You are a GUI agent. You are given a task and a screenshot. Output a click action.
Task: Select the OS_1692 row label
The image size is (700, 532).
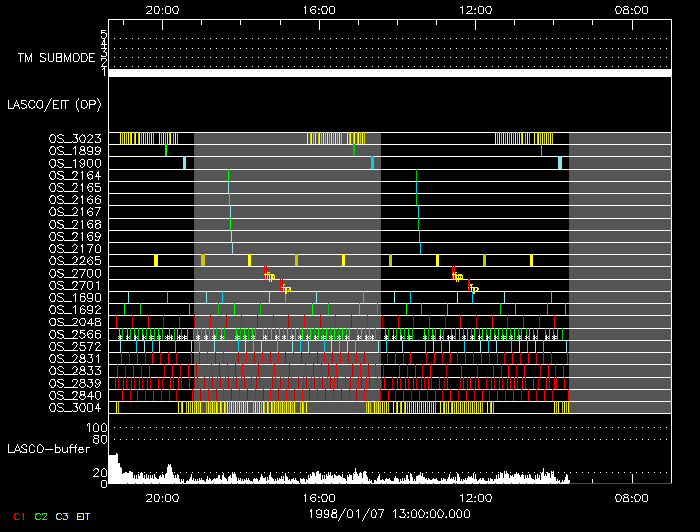(75, 309)
